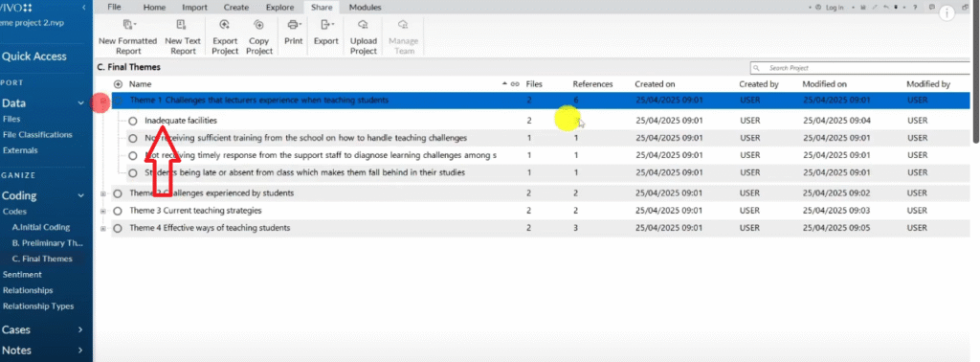The image size is (980, 362).
Task: Click the Copy Project icon
Action: pyautogui.click(x=258, y=25)
